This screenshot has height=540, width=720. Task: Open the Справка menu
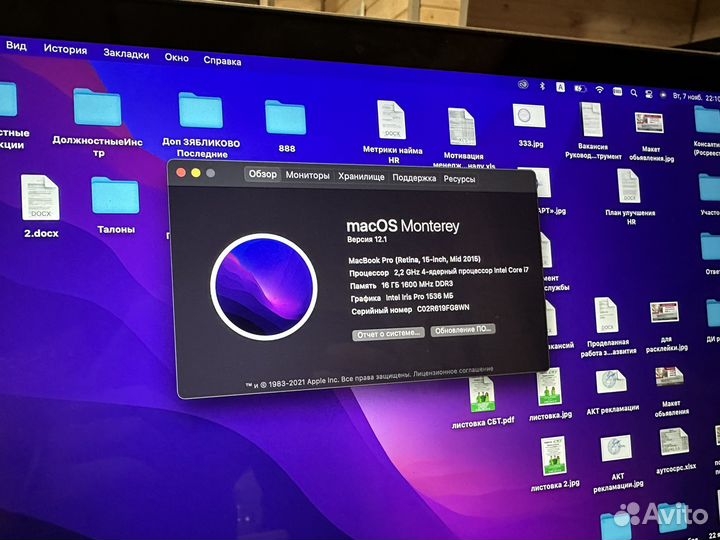tap(222, 61)
